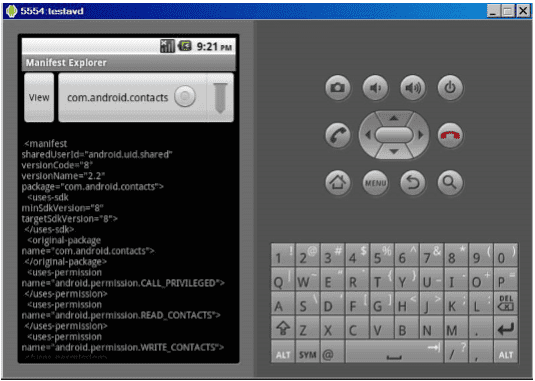Click the DEL key on the keyboard
Screen dimensions: 535x381
[506, 303]
